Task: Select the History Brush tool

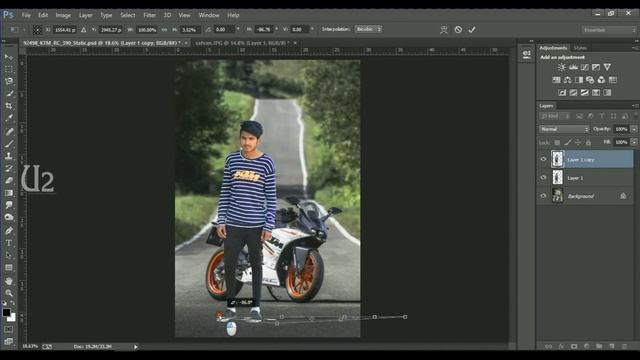Action: pos(9,168)
